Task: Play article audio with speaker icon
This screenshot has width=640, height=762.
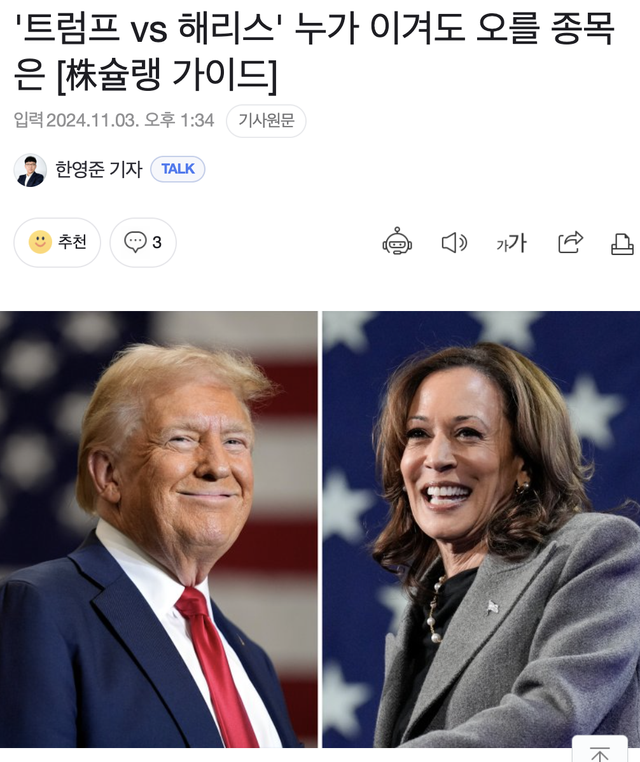Action: click(454, 242)
